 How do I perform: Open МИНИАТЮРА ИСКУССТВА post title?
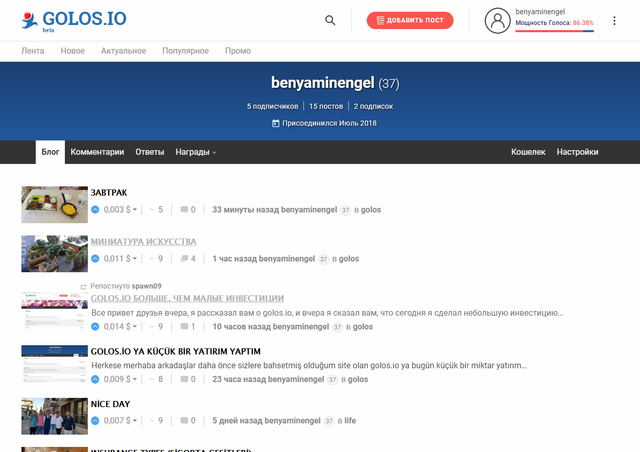pos(143,242)
